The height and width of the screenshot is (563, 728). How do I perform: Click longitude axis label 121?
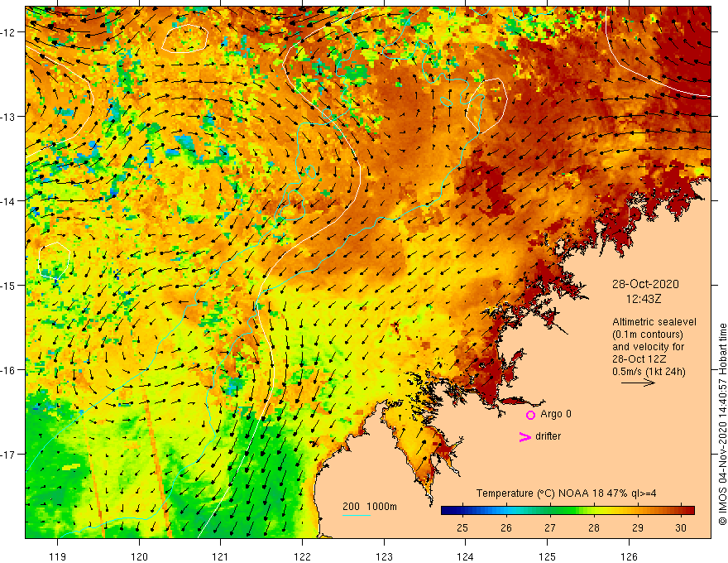(221, 556)
